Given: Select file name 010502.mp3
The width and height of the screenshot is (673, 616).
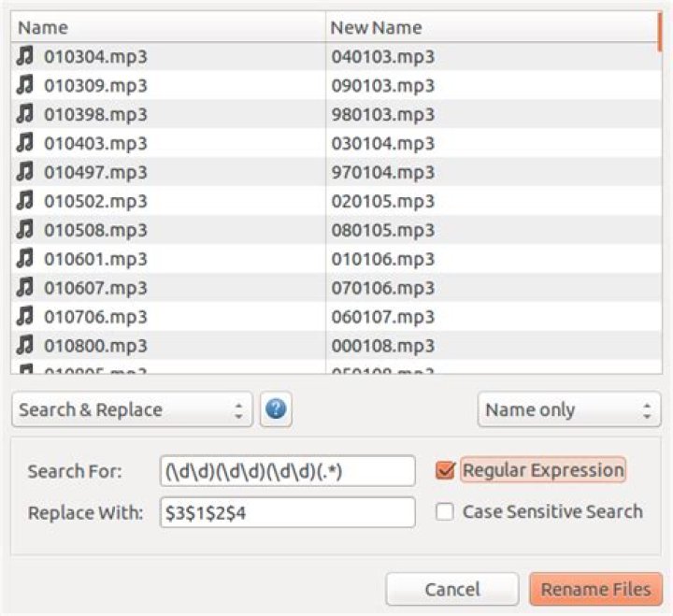Looking at the screenshot, I should point(95,201).
